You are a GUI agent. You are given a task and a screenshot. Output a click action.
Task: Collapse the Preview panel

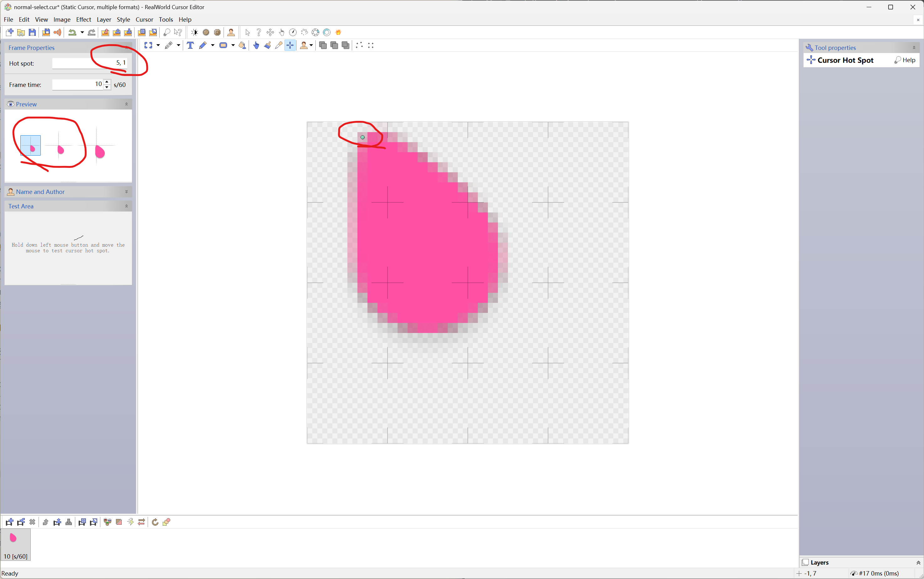coord(127,104)
